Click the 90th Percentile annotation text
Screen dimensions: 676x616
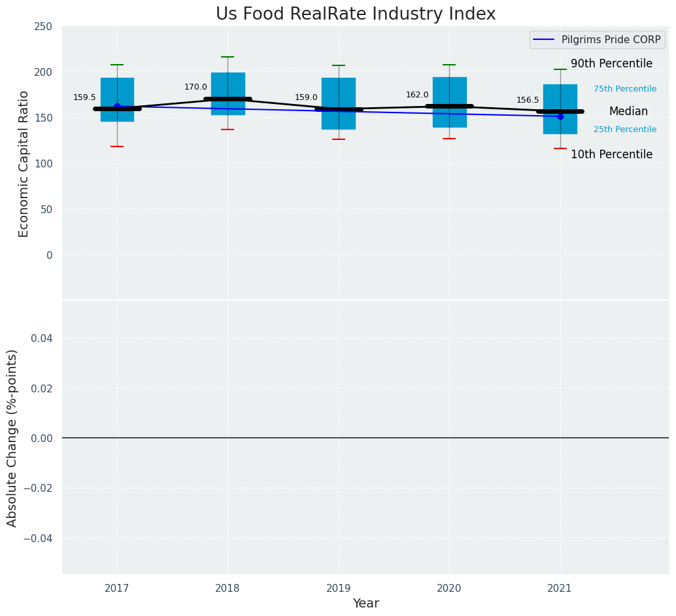click(x=611, y=63)
